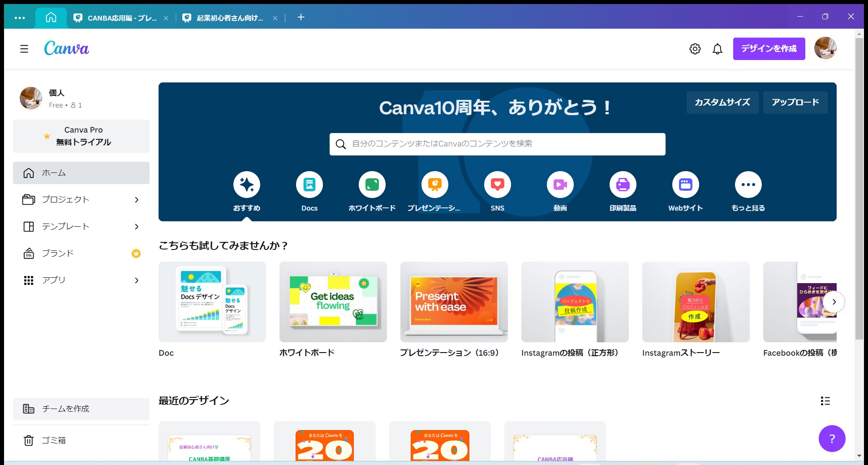The height and width of the screenshot is (465, 868).
Task: Open Facebookの投稿 thumbnail
Action: pyautogui.click(x=800, y=302)
